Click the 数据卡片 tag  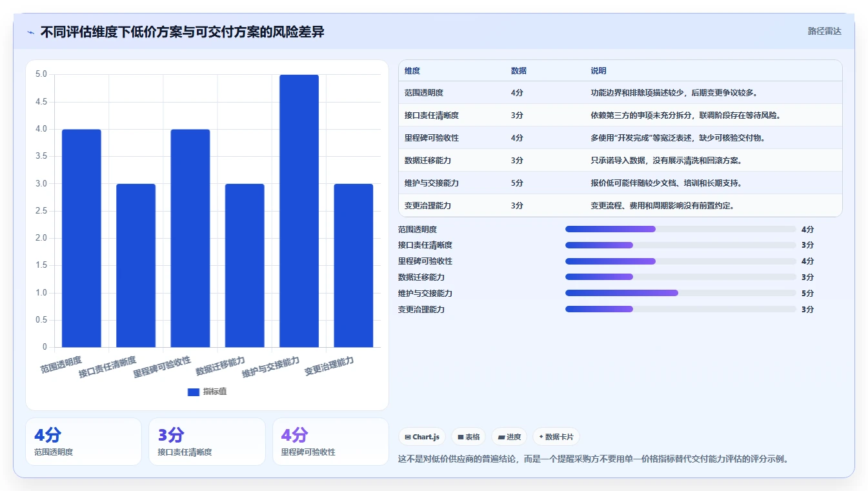coord(556,437)
